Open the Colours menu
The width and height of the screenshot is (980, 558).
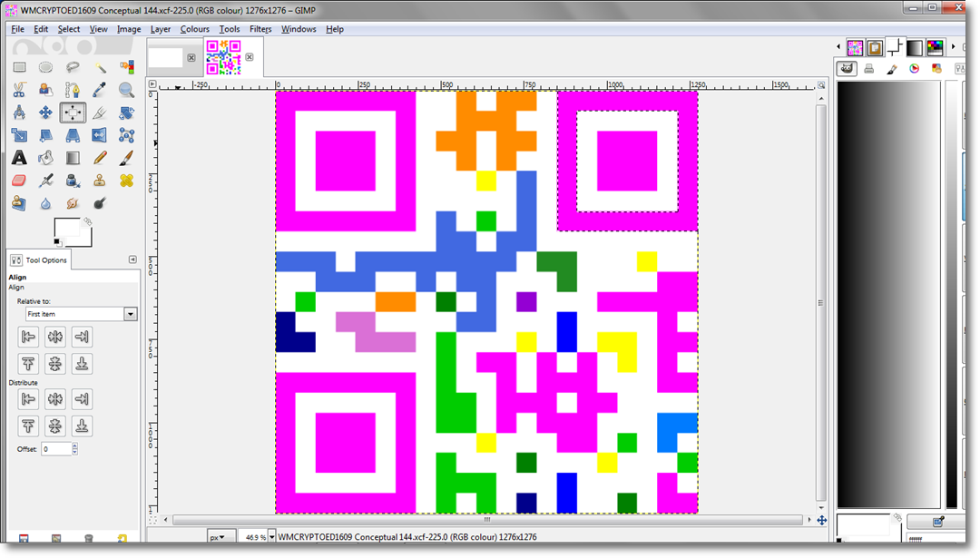click(x=195, y=29)
